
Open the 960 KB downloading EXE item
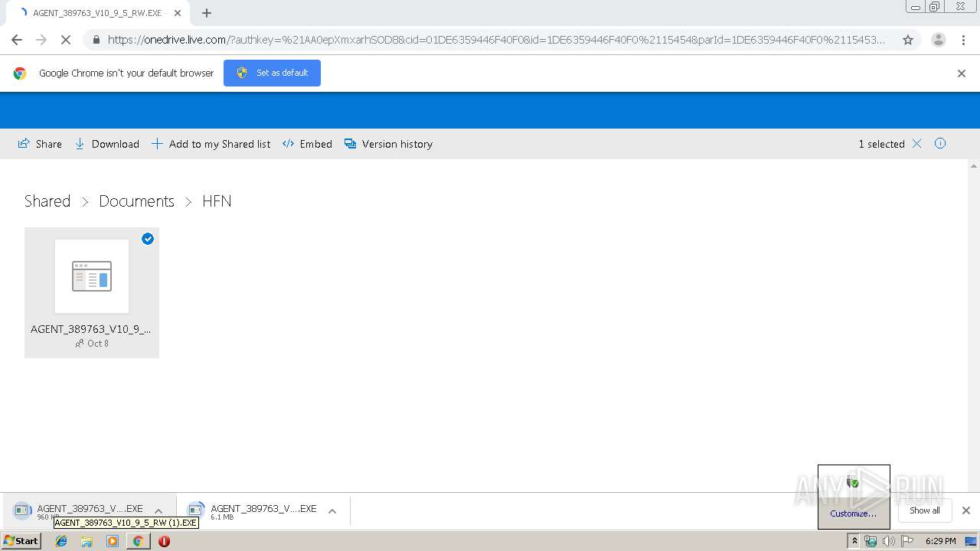80,511
